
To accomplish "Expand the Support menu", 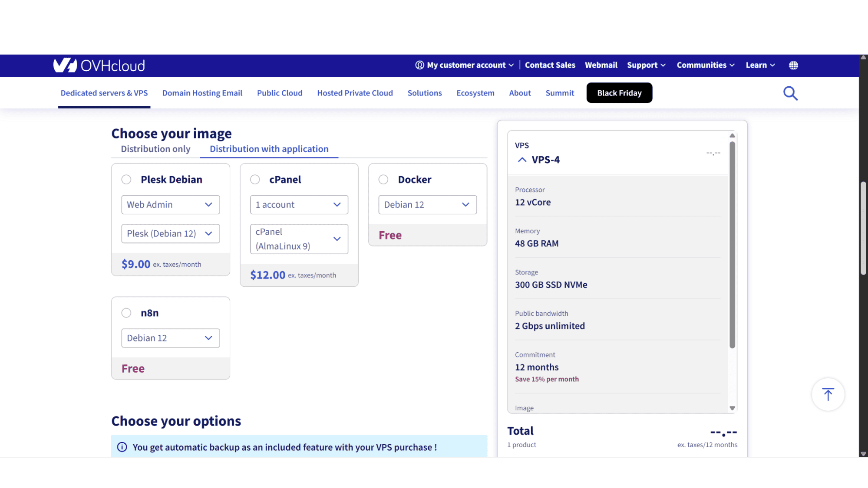I will click(x=646, y=65).
